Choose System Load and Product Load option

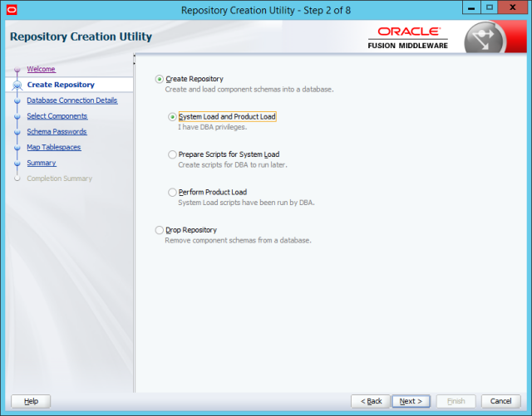(172, 117)
